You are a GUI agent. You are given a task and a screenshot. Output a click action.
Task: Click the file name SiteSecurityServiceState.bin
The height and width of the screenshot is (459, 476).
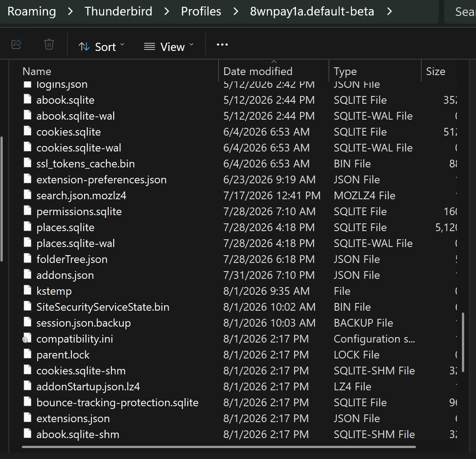103,307
